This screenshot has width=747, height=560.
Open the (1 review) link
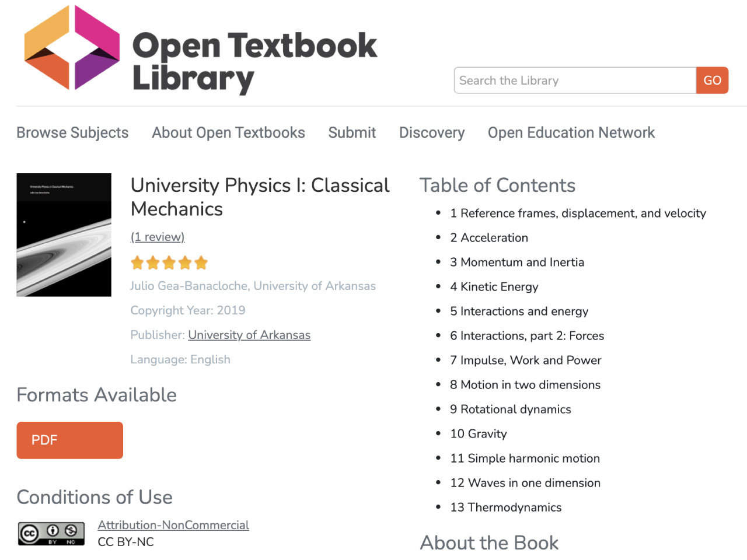(157, 237)
